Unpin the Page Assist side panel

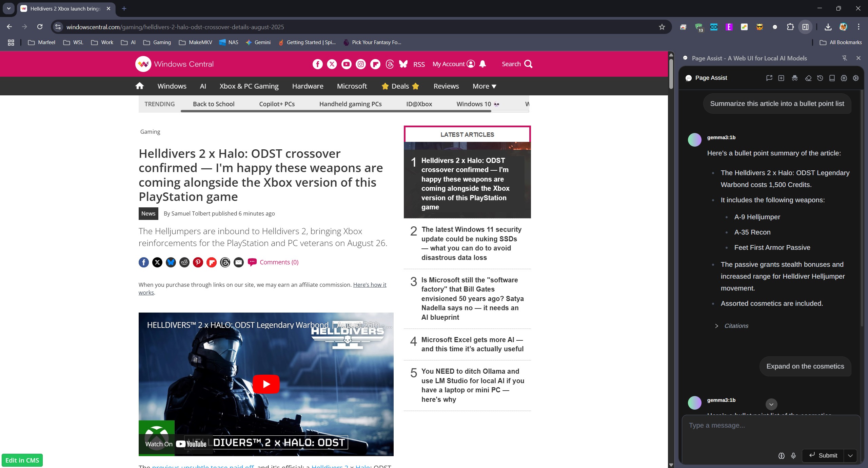[845, 58]
